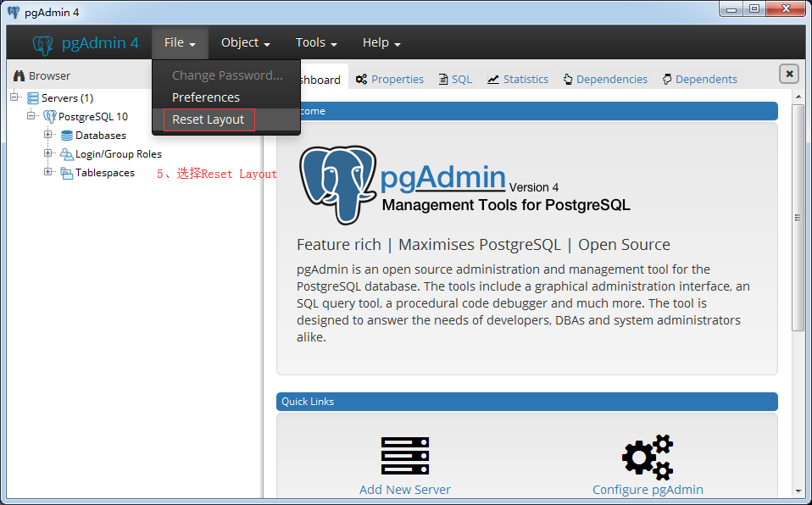Click the Servers stack icon
This screenshot has height=505, width=812.
coord(32,98)
